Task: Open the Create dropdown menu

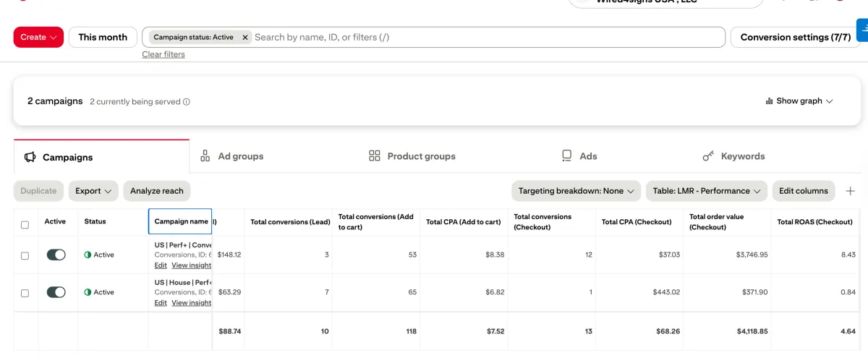Action: [x=38, y=37]
